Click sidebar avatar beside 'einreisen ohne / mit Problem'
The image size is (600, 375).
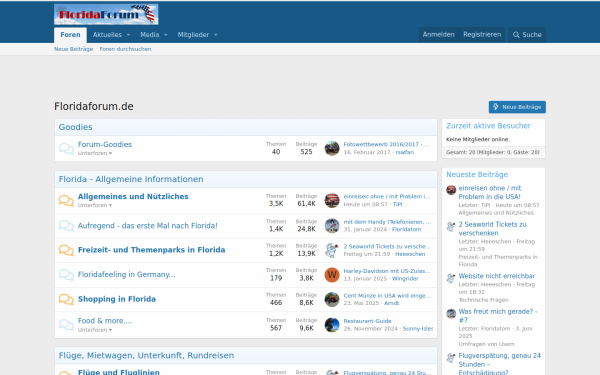(451, 190)
